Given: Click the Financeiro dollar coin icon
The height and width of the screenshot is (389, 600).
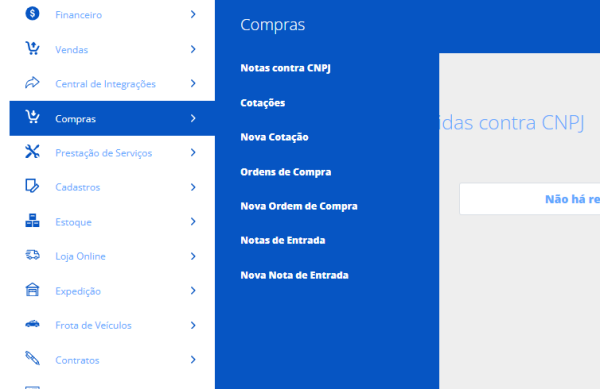Looking at the screenshot, I should pyautogui.click(x=33, y=13).
